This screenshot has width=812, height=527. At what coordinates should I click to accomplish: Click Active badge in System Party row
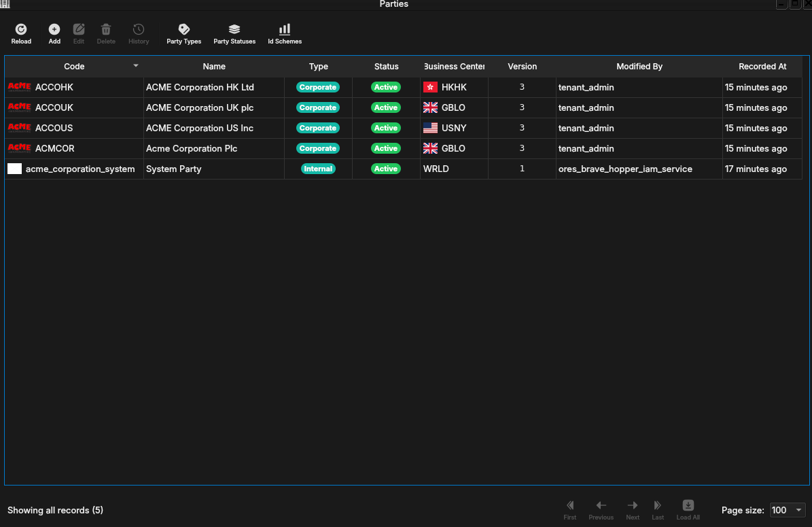[386, 169]
